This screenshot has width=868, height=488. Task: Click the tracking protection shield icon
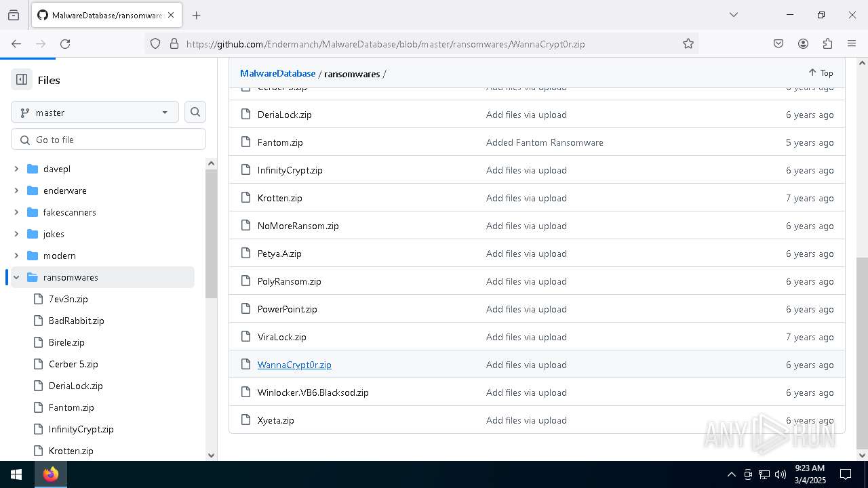click(x=155, y=43)
